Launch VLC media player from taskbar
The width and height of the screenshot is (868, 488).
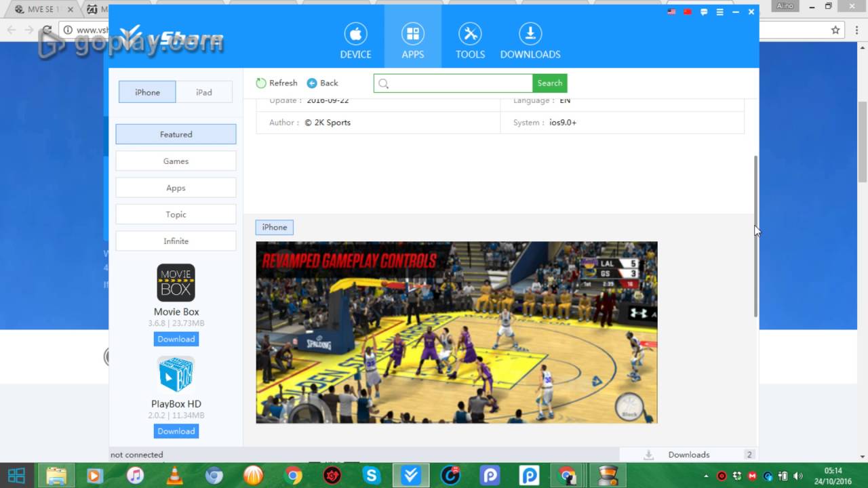coord(174,476)
